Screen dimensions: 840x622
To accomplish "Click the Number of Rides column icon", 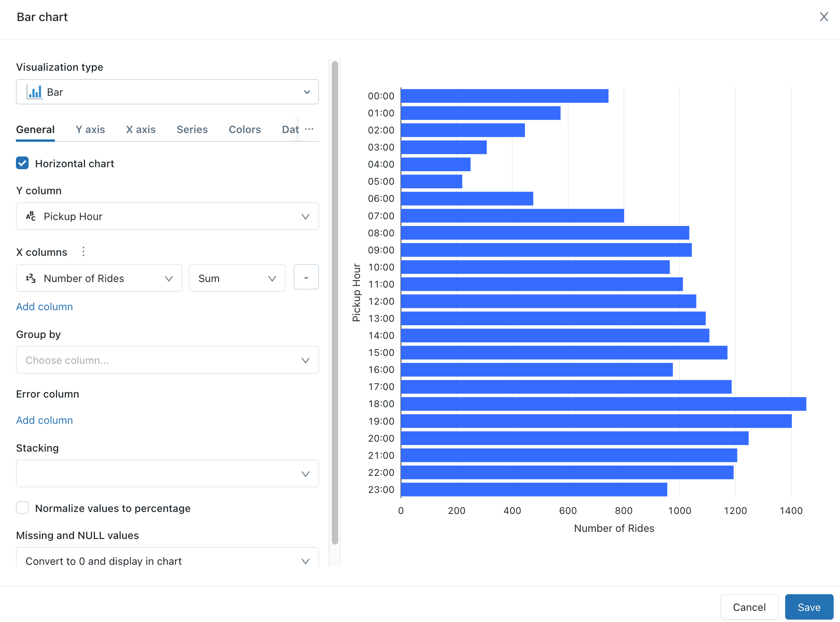I will tap(31, 278).
